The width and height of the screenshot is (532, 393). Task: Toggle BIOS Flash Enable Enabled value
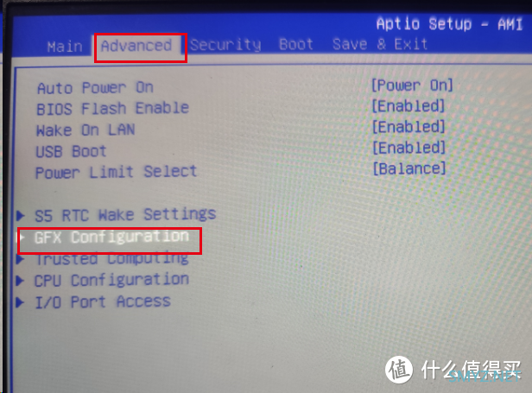[x=408, y=106]
